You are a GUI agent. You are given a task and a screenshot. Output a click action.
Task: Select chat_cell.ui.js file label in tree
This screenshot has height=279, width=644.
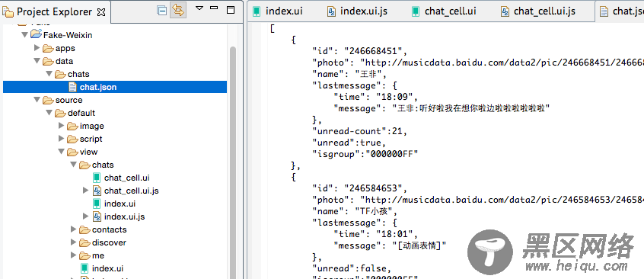coord(132,191)
